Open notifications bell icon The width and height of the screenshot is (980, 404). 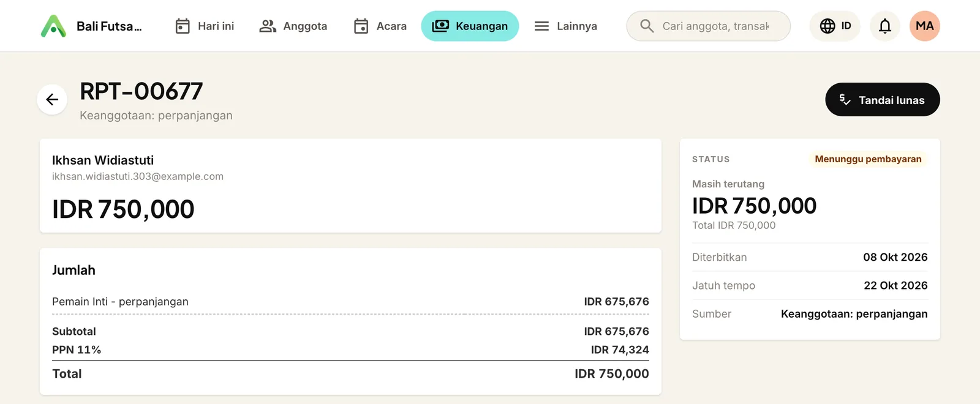(885, 26)
